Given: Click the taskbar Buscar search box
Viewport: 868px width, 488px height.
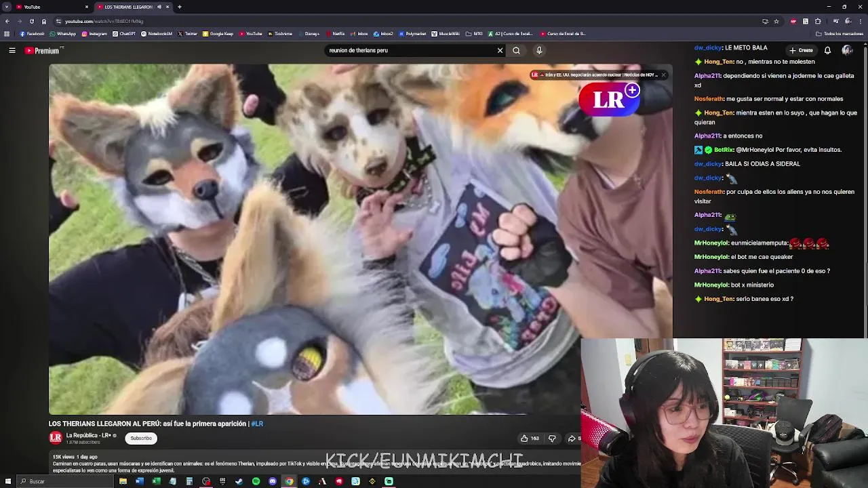Looking at the screenshot, I should pyautogui.click(x=65, y=481).
